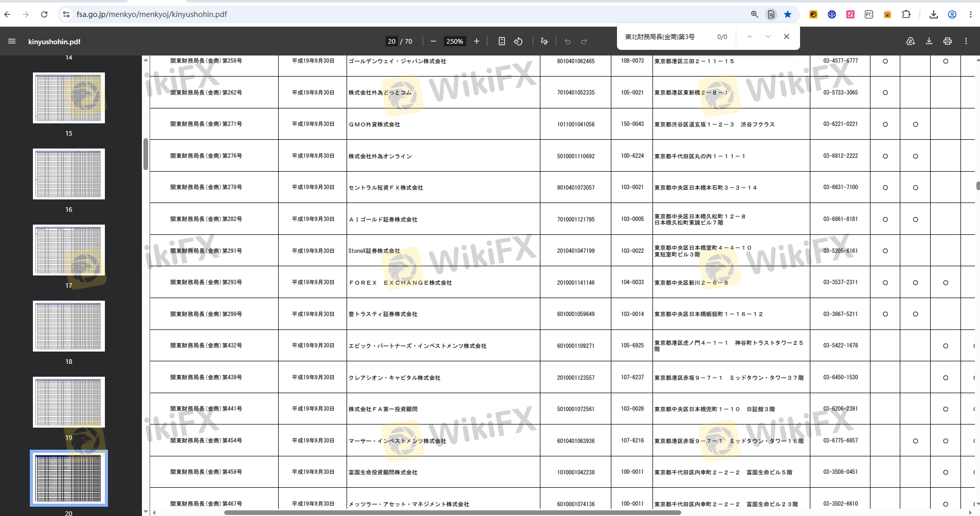This screenshot has height=516, width=980.
Task: Save the PDF to Google Drive
Action: pyautogui.click(x=911, y=41)
